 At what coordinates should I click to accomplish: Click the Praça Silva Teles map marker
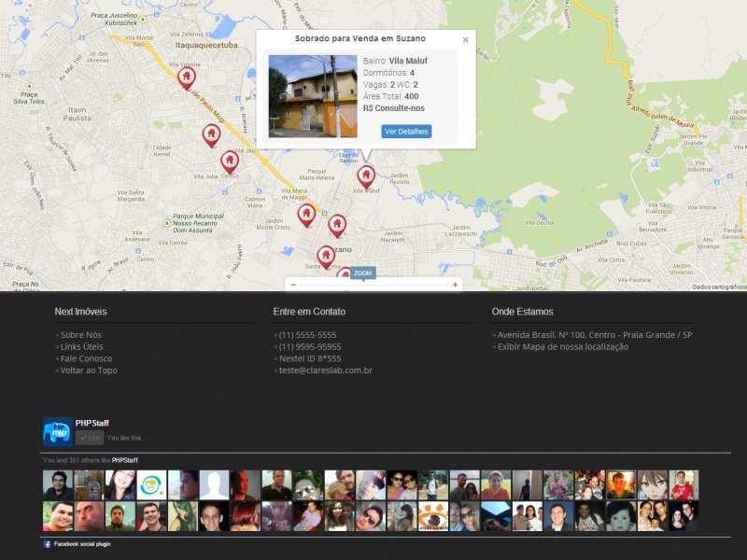(x=30, y=86)
